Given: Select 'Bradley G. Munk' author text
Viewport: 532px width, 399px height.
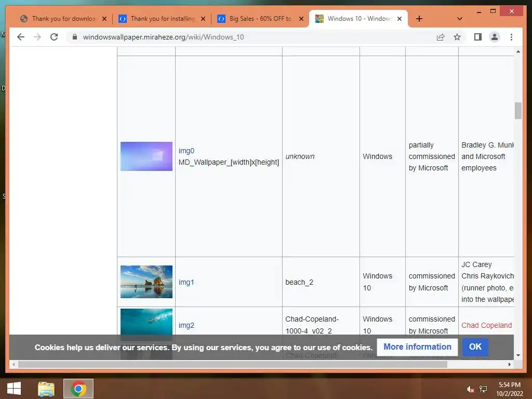Looking at the screenshot, I should pyautogui.click(x=487, y=145).
